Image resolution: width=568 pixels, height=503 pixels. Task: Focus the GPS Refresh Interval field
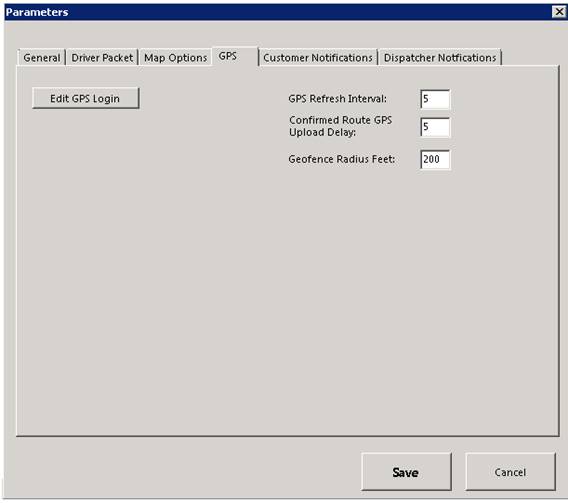point(435,99)
